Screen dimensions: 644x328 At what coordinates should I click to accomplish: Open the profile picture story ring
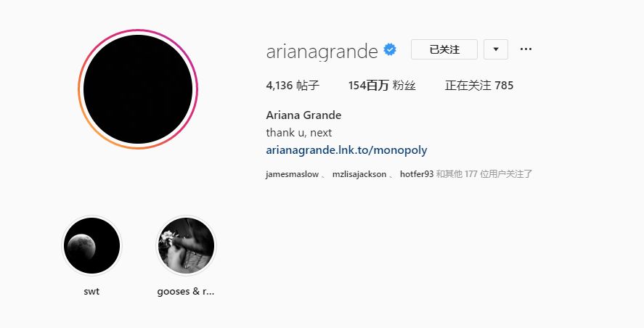[x=138, y=89]
